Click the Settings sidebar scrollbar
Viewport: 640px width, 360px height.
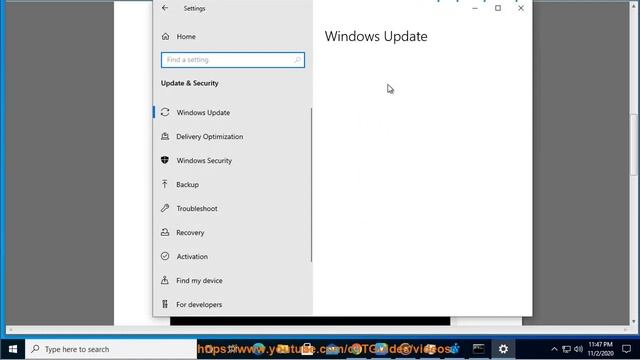[311, 184]
